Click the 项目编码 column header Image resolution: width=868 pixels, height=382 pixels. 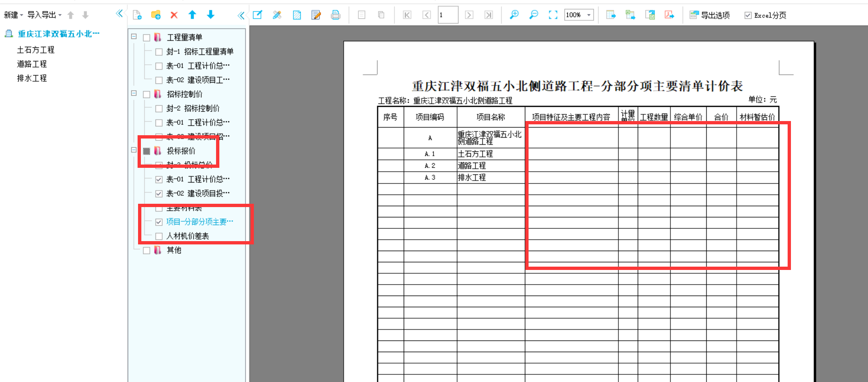[x=430, y=117]
